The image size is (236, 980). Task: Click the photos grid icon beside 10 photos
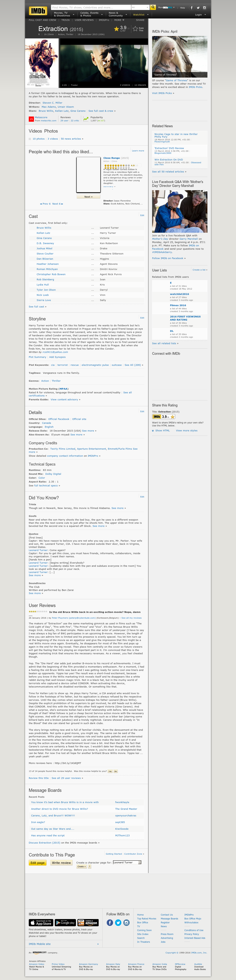pyautogui.click(x=30, y=139)
